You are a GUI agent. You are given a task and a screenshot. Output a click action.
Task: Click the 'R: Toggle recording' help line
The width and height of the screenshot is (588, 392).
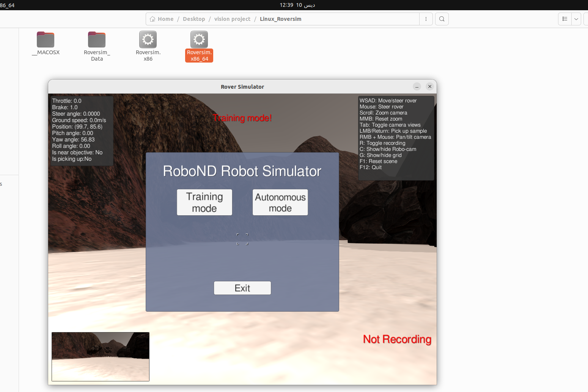pos(382,143)
